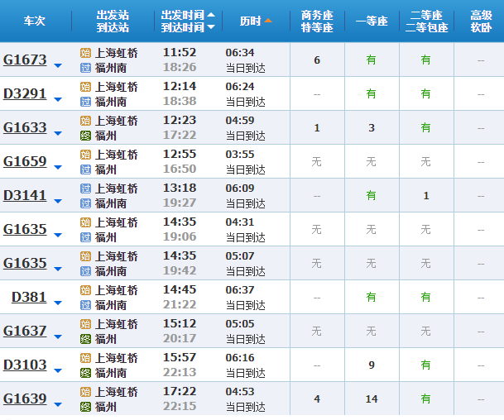Click the blue pass-through icon beside 上海虹桥 for D3141
This screenshot has width=504, height=420.
85,189
